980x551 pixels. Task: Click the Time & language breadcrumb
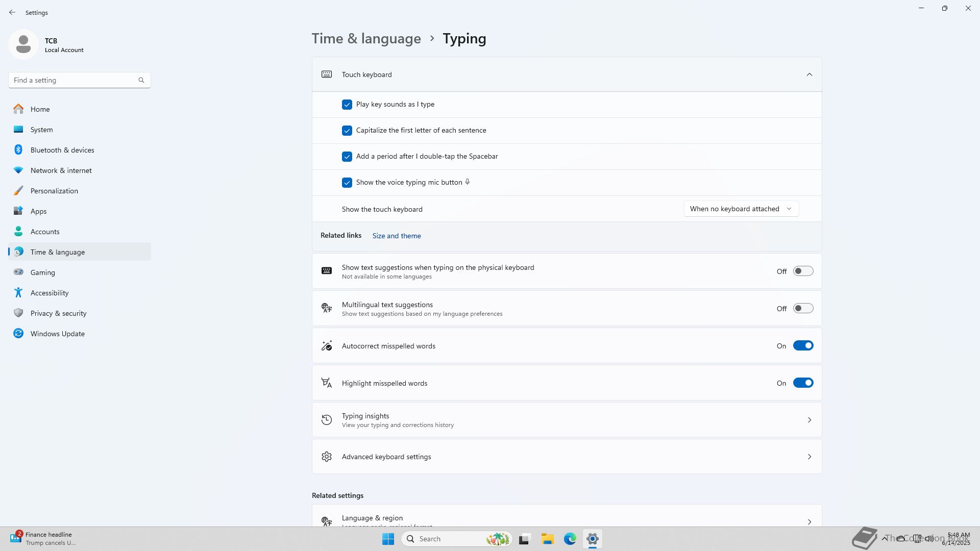point(366,39)
